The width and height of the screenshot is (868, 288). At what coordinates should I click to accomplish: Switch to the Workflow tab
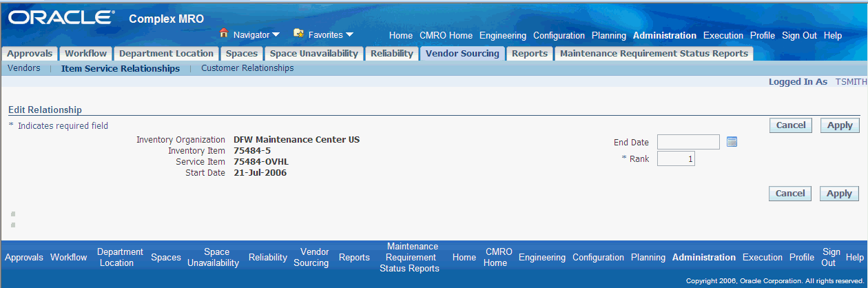click(x=86, y=53)
